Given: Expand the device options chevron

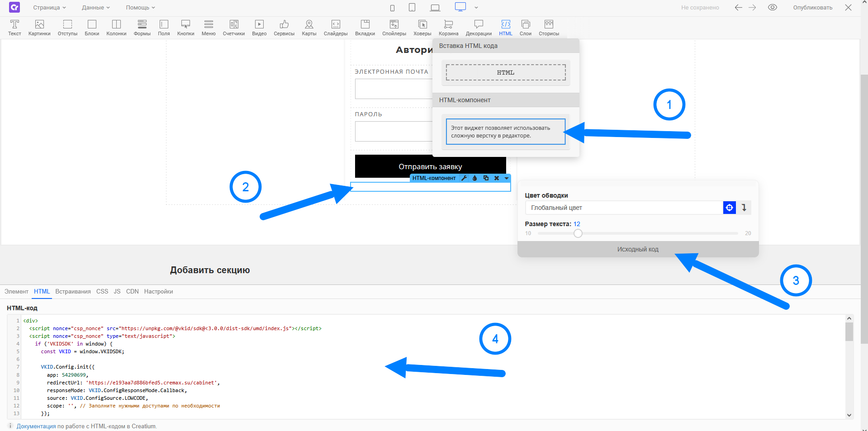Looking at the screenshot, I should pos(476,8).
